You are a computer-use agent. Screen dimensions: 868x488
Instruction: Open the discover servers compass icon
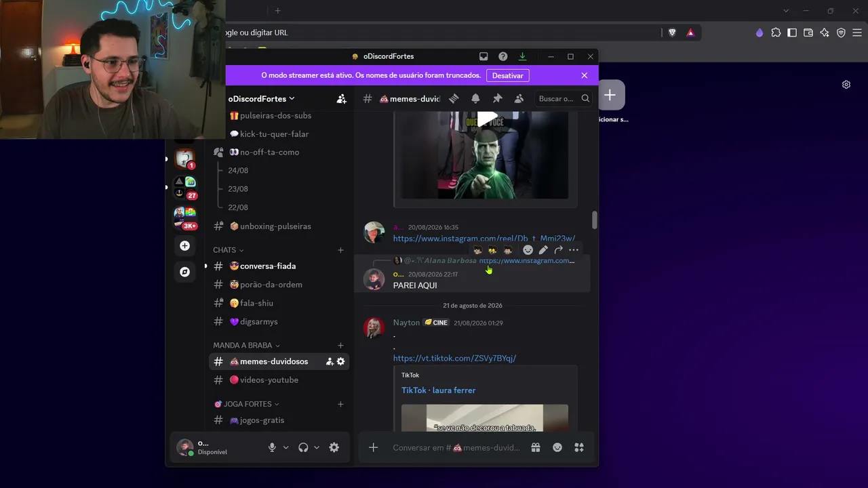184,272
